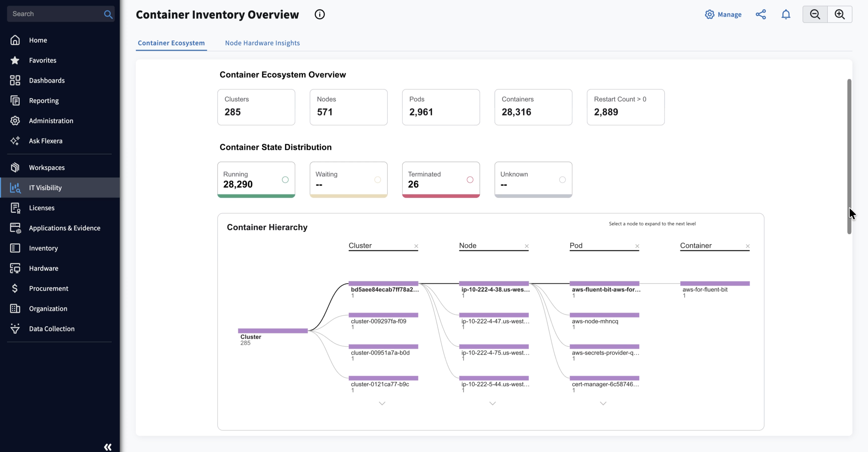Expand more clusters with down chevron
The image size is (868, 452).
(x=382, y=403)
